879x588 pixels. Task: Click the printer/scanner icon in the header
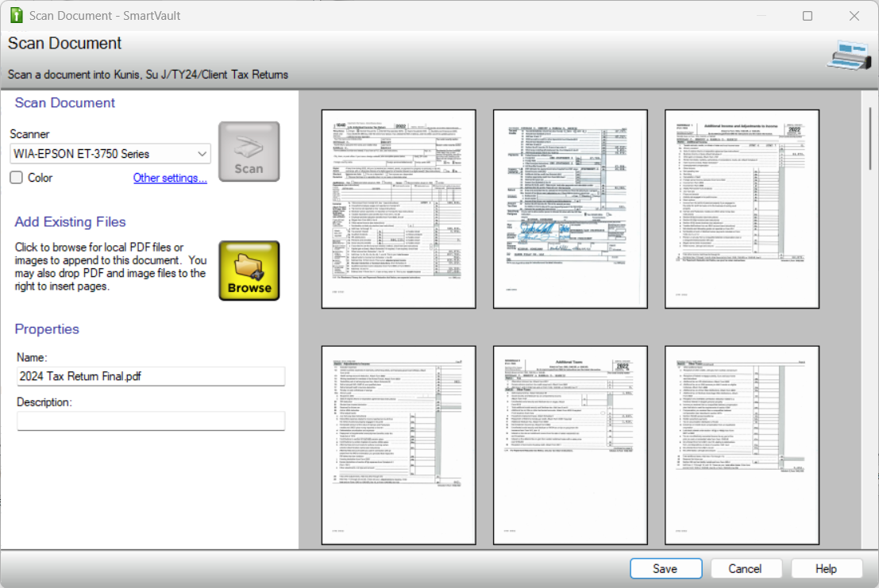point(850,57)
